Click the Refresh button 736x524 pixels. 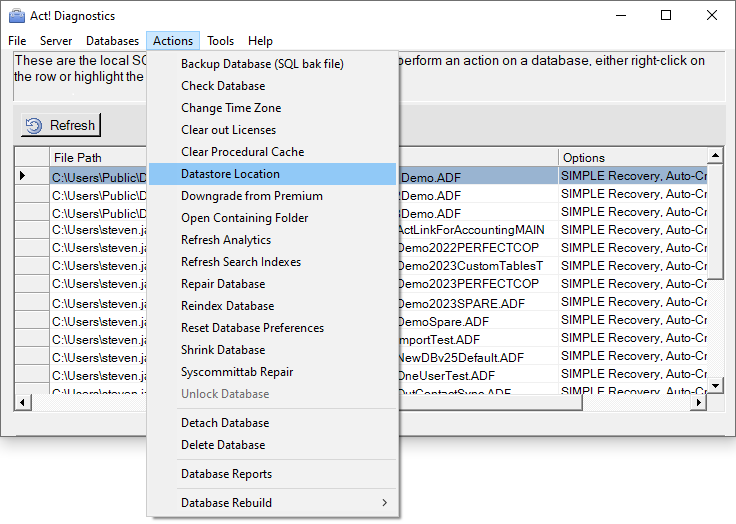[61, 125]
